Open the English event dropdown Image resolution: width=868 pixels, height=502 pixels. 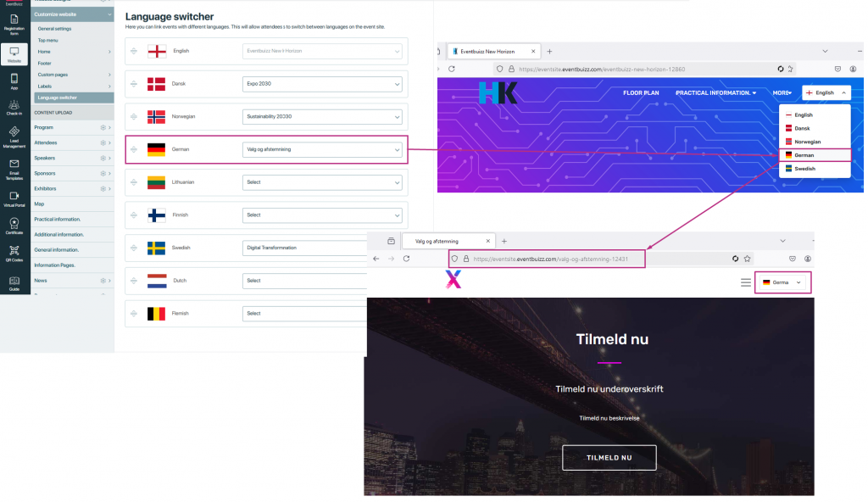[x=322, y=51]
